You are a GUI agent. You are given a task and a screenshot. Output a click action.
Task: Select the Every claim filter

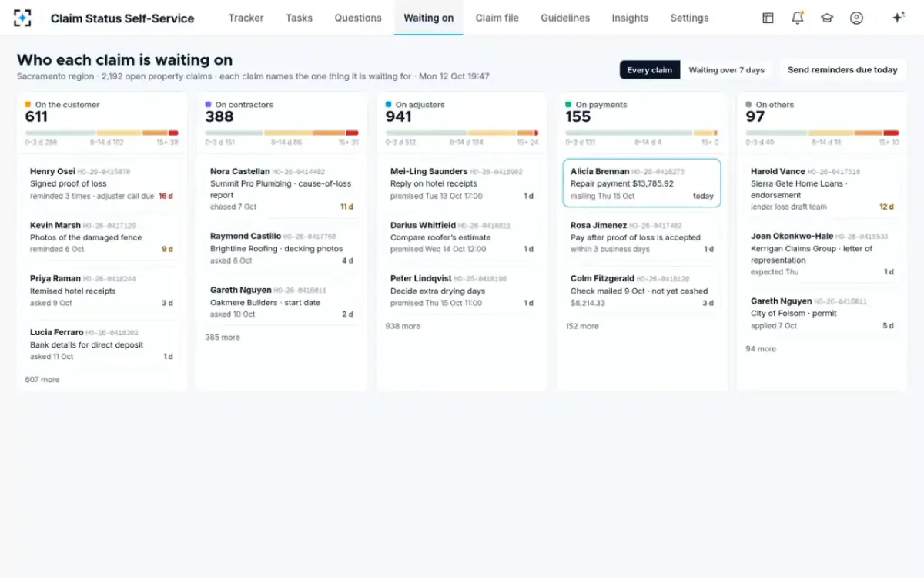point(650,70)
